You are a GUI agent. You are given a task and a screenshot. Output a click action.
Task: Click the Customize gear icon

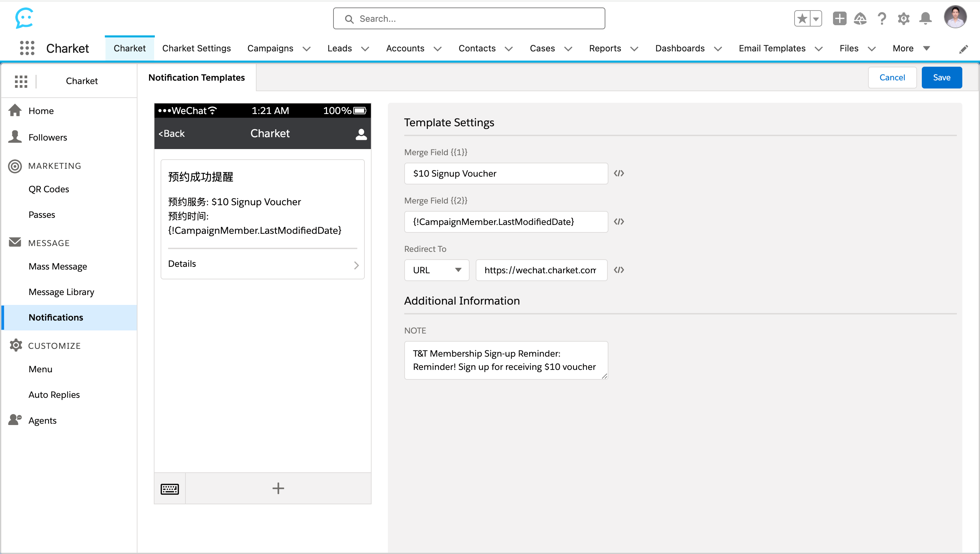coord(16,345)
